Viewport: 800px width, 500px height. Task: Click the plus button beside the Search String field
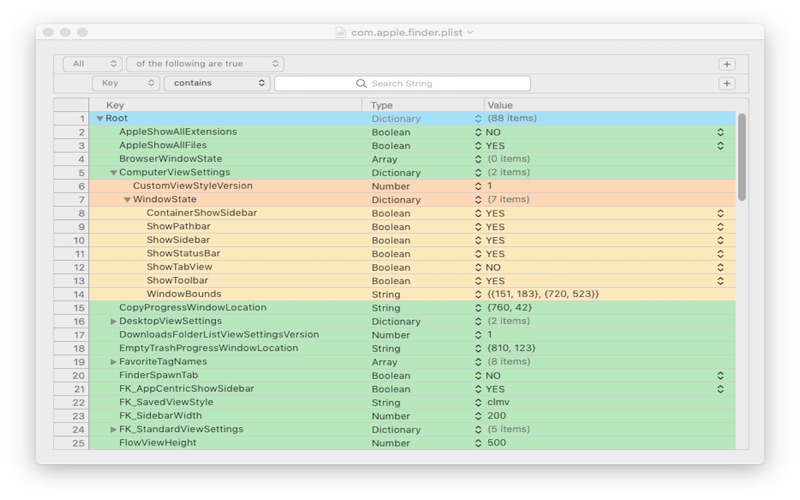coord(727,83)
